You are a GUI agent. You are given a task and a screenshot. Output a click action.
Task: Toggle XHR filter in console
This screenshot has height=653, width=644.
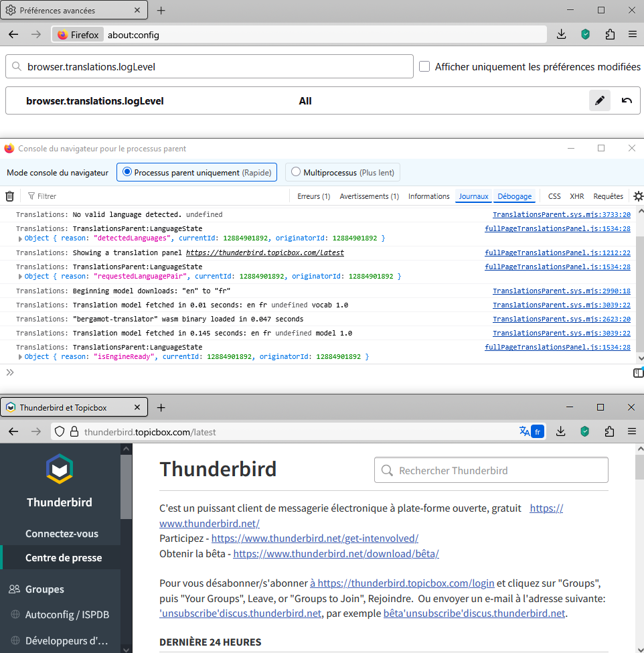tap(576, 196)
